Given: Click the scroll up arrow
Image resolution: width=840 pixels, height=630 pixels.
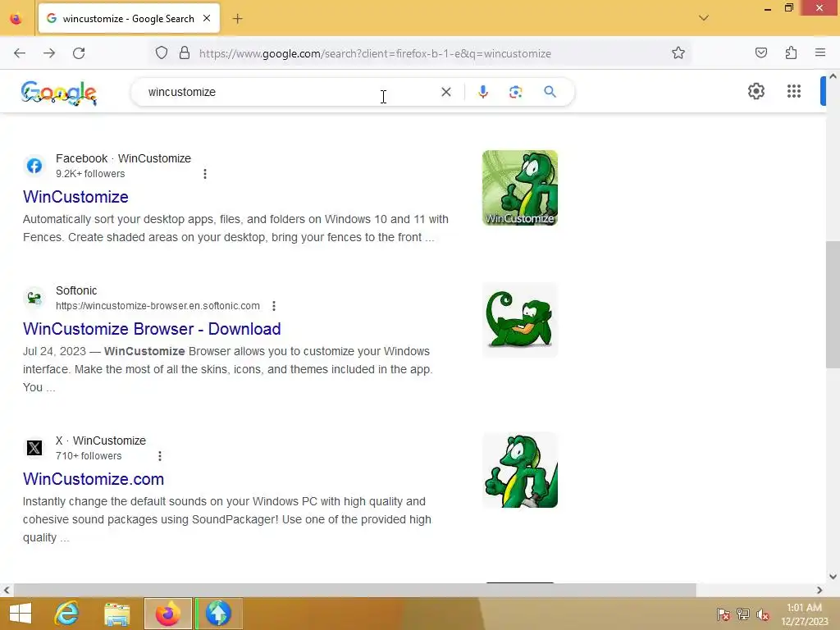Looking at the screenshot, I should point(833,76).
